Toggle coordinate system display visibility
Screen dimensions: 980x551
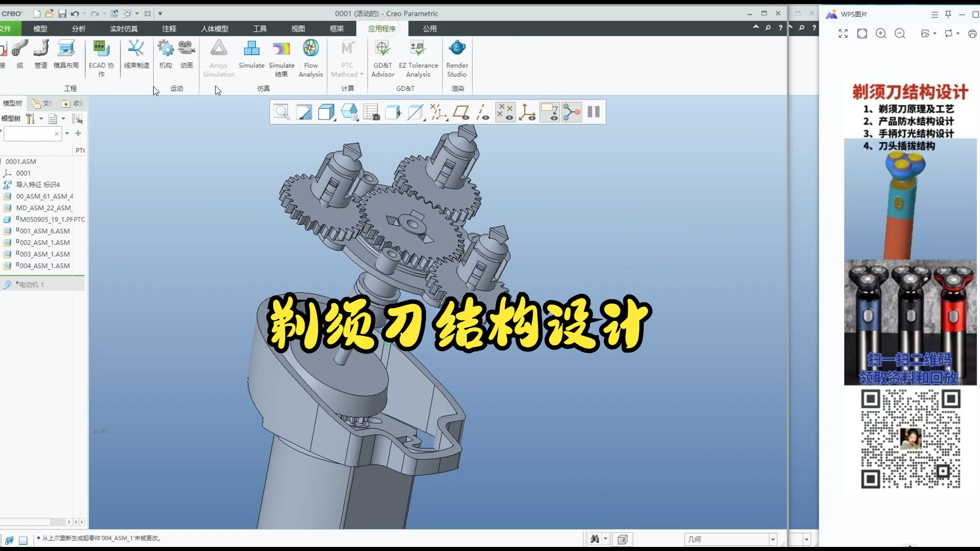527,112
